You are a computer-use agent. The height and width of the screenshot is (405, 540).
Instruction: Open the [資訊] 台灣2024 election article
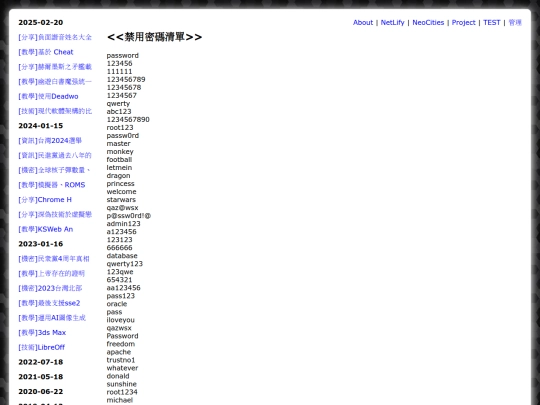coord(50,141)
